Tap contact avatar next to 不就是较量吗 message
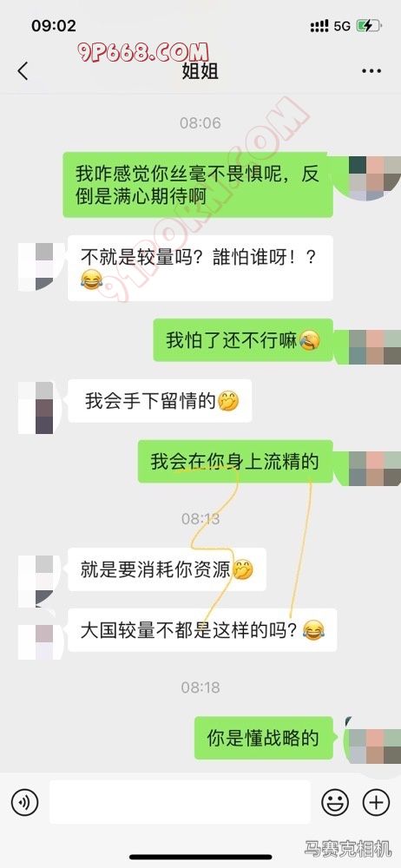This screenshot has width=401, height=868. [x=36, y=266]
